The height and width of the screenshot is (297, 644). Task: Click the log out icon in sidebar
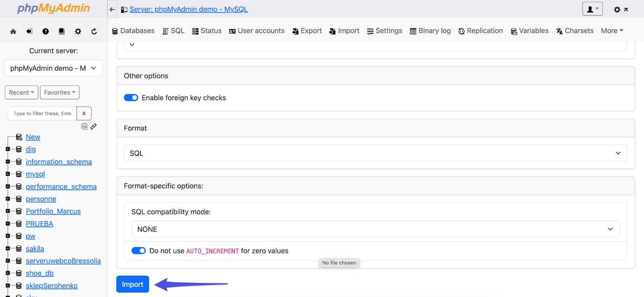coord(29,31)
